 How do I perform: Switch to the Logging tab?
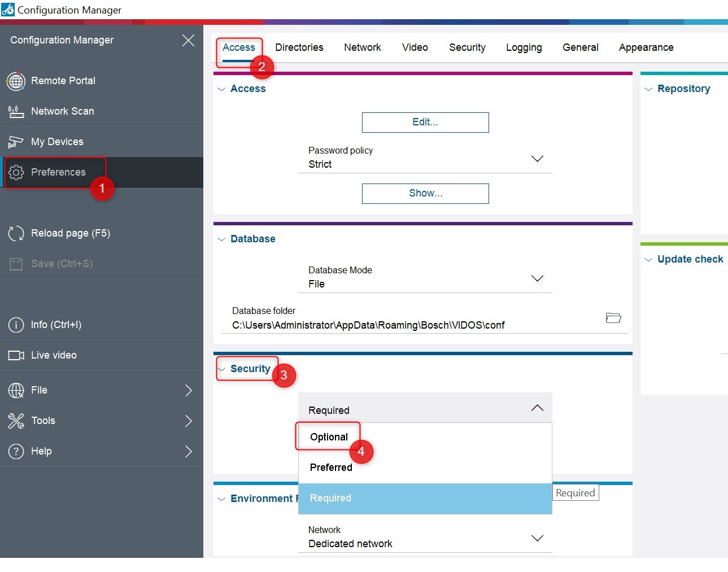pyautogui.click(x=524, y=47)
